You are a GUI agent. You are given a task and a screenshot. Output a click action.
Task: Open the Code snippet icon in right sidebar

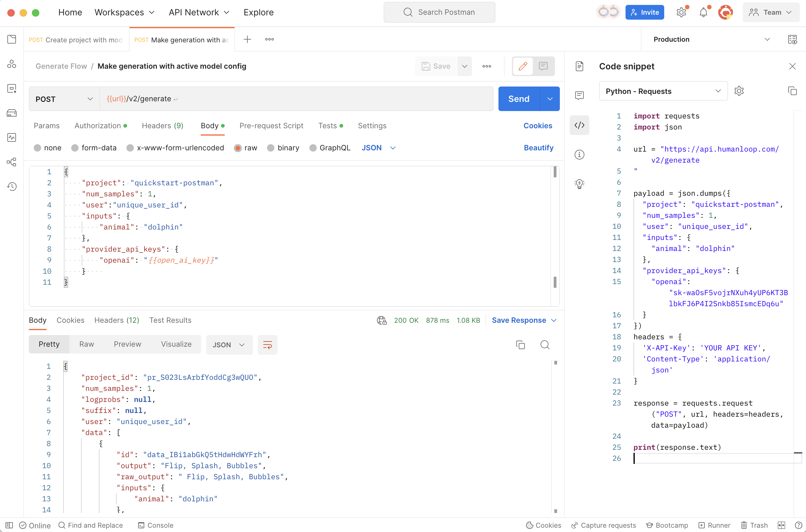click(579, 125)
